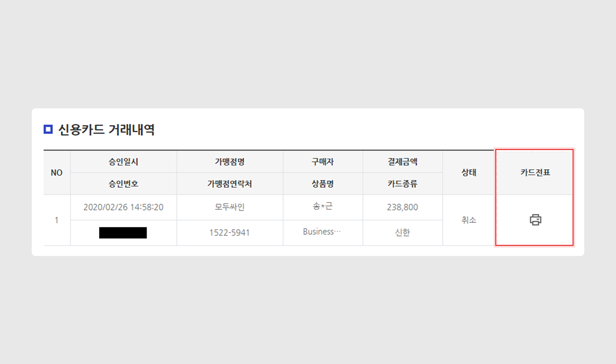Click the 카드전표 column header

(x=535, y=172)
